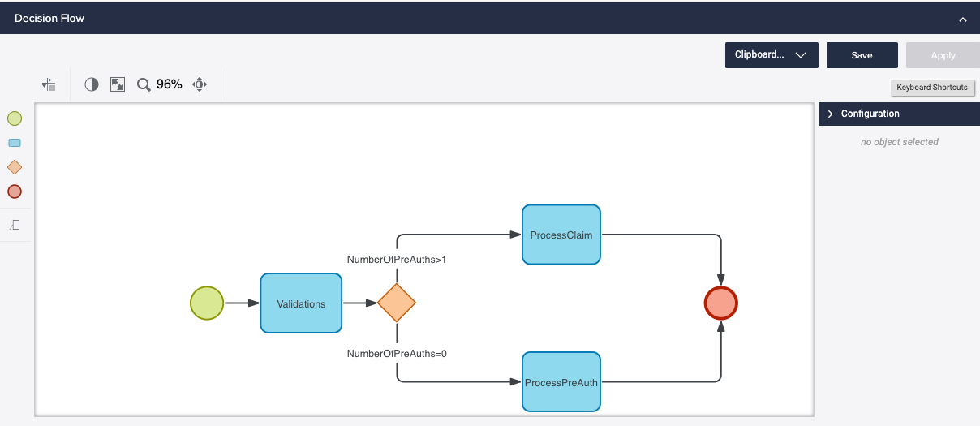Select the red end node shape in palette
The image size is (980, 426).
pyautogui.click(x=15, y=191)
